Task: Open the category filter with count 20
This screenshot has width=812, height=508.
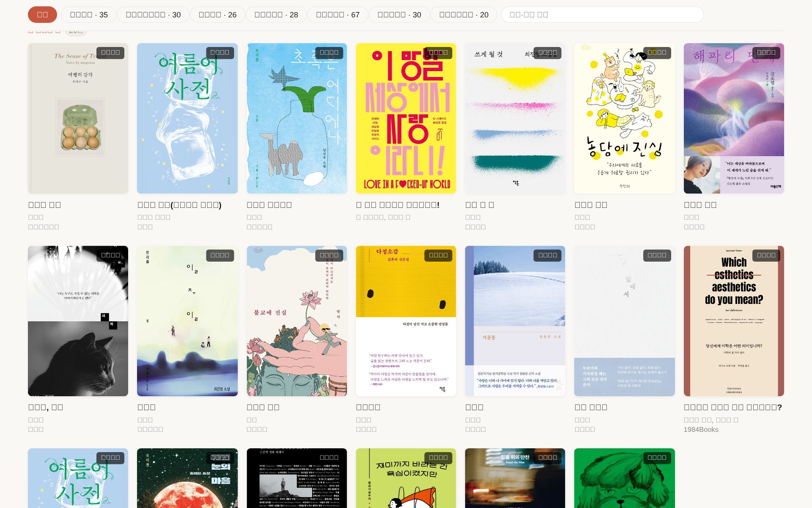Action: click(x=464, y=14)
